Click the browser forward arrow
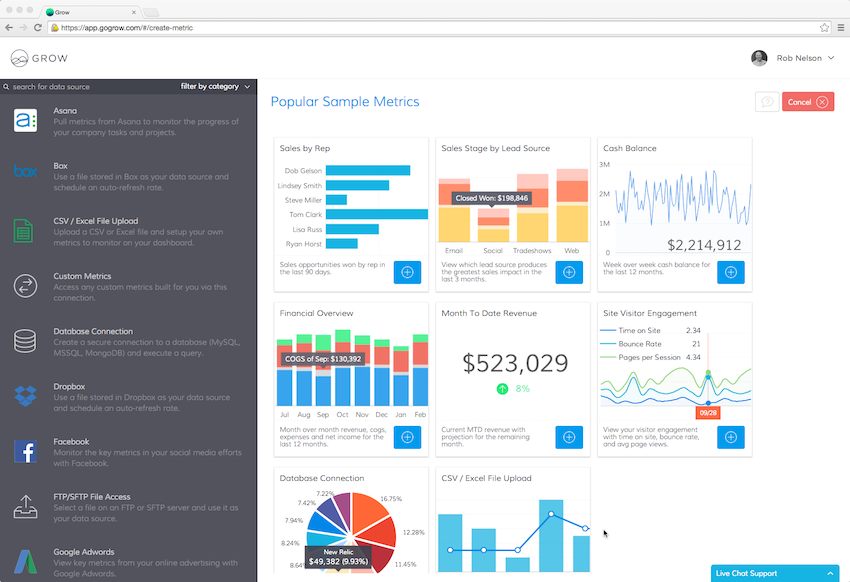Viewport: 850px width, 582px height. click(x=23, y=28)
